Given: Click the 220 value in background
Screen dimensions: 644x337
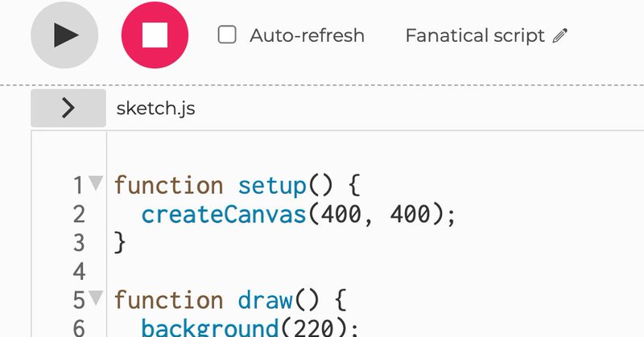Looking at the screenshot, I should point(313,328).
